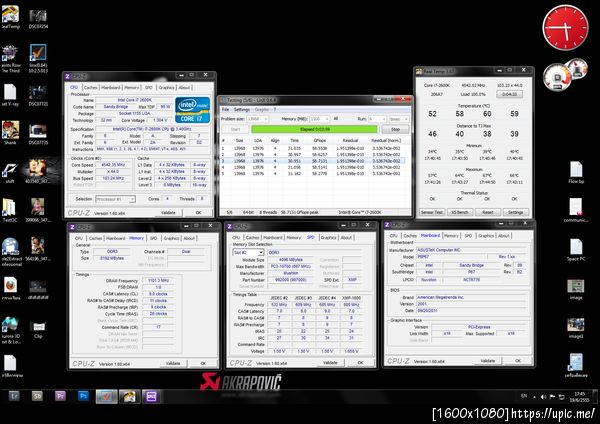
Task: Switch to Real Temp via taskbar icon
Action: click(x=129, y=396)
